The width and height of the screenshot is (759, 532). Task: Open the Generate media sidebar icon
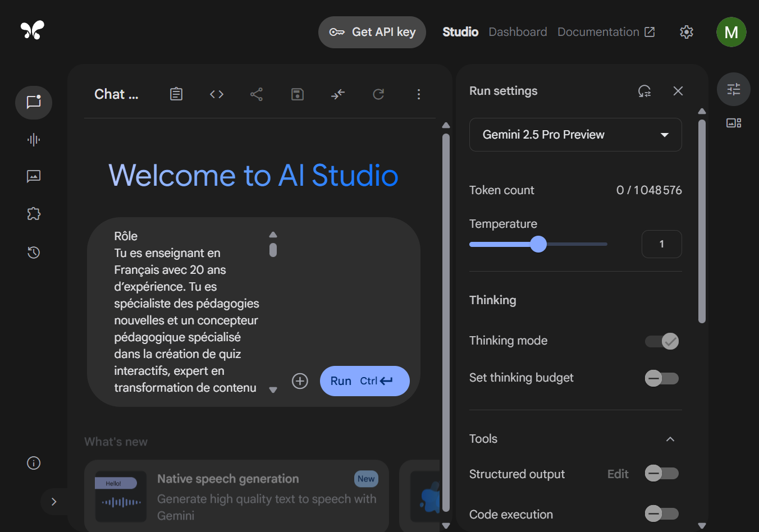click(x=34, y=177)
